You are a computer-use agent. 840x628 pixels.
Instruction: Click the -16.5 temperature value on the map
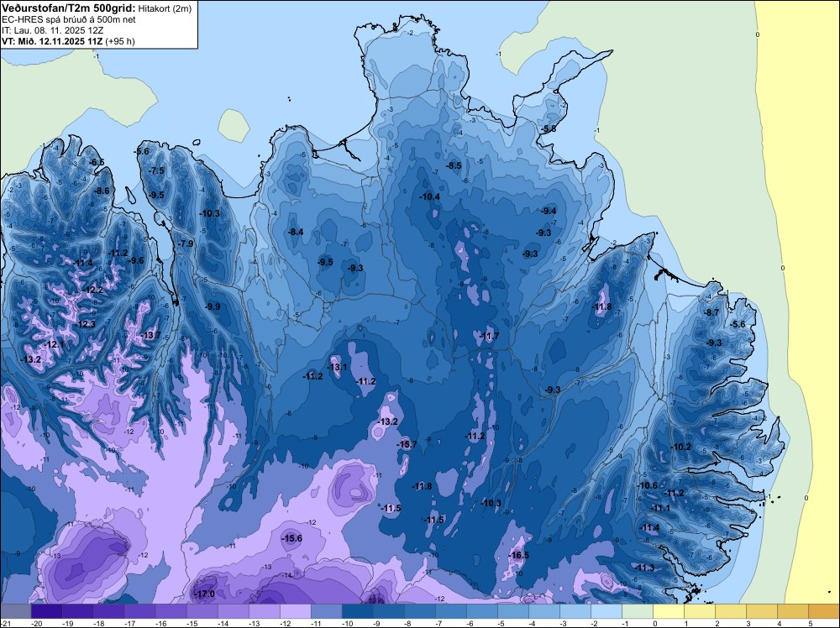pos(518,555)
